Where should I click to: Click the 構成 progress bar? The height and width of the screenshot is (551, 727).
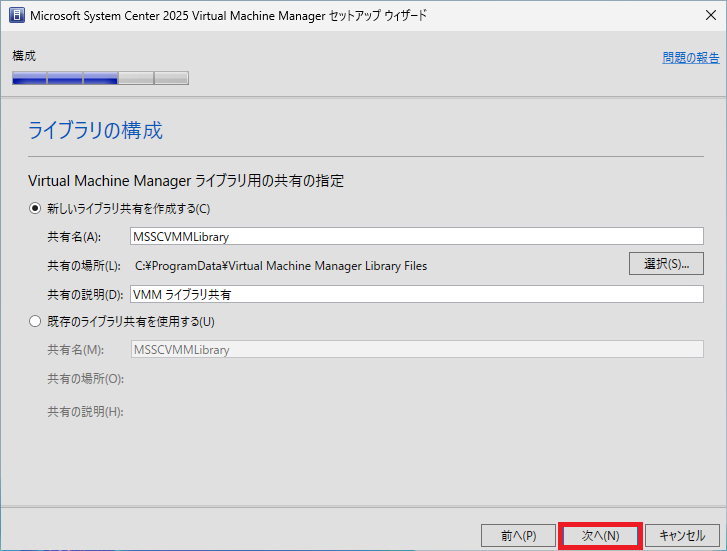tap(100, 78)
